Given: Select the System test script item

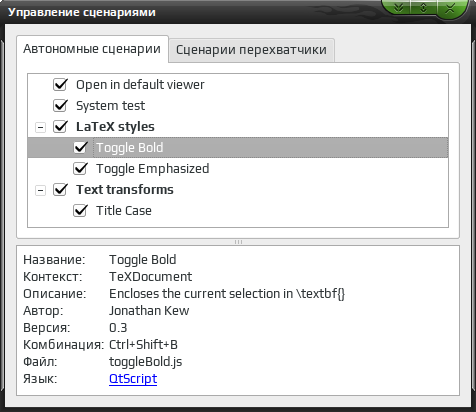Looking at the screenshot, I should [x=110, y=106].
